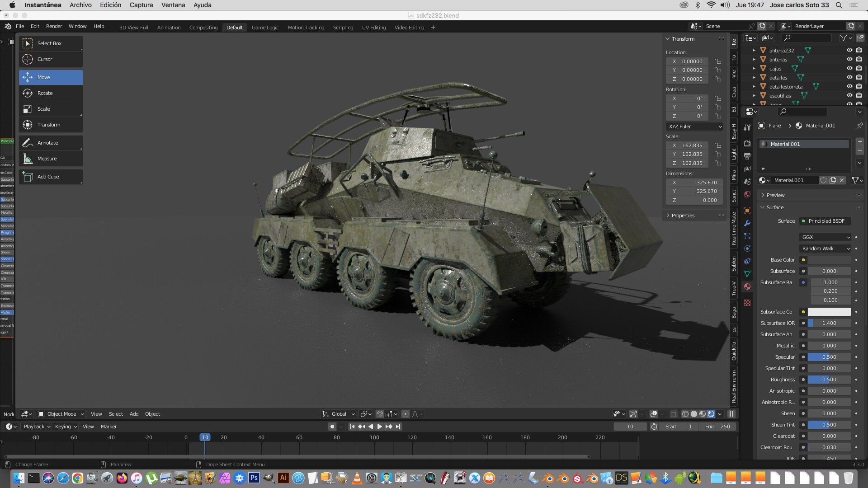Activate the Transform tool in toolbar
This screenshot has height=488, width=868.
click(51, 125)
